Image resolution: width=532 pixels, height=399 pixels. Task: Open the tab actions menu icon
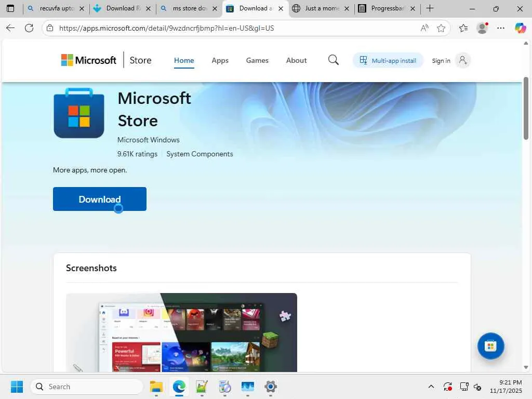10,8
